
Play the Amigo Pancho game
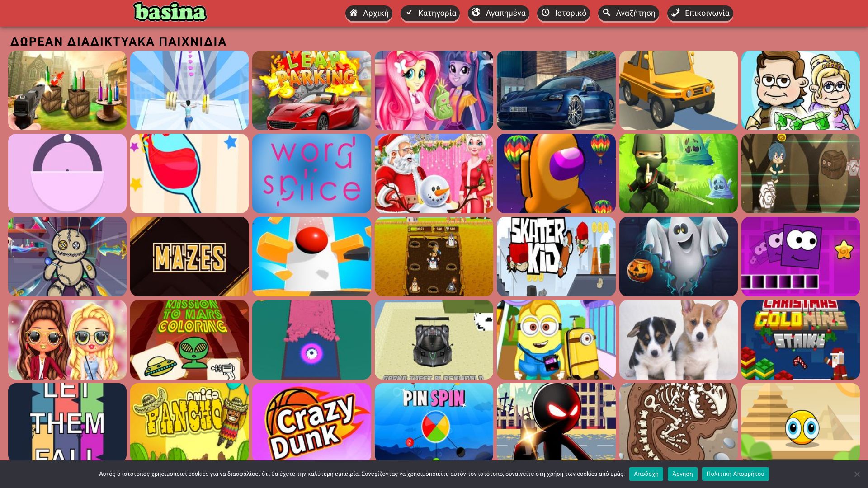click(x=189, y=422)
